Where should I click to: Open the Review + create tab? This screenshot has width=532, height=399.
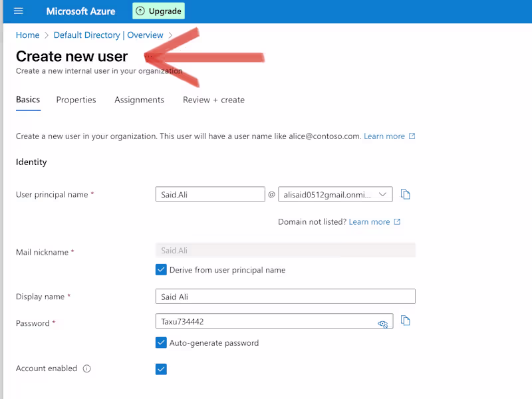tap(213, 100)
